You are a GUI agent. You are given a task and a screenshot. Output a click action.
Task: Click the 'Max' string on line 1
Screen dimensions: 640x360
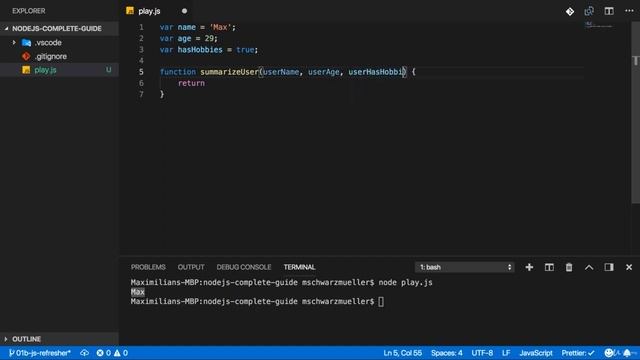tap(220, 27)
